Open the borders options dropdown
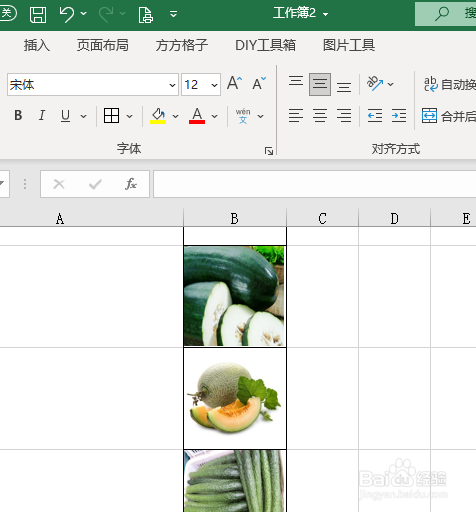 point(130,116)
